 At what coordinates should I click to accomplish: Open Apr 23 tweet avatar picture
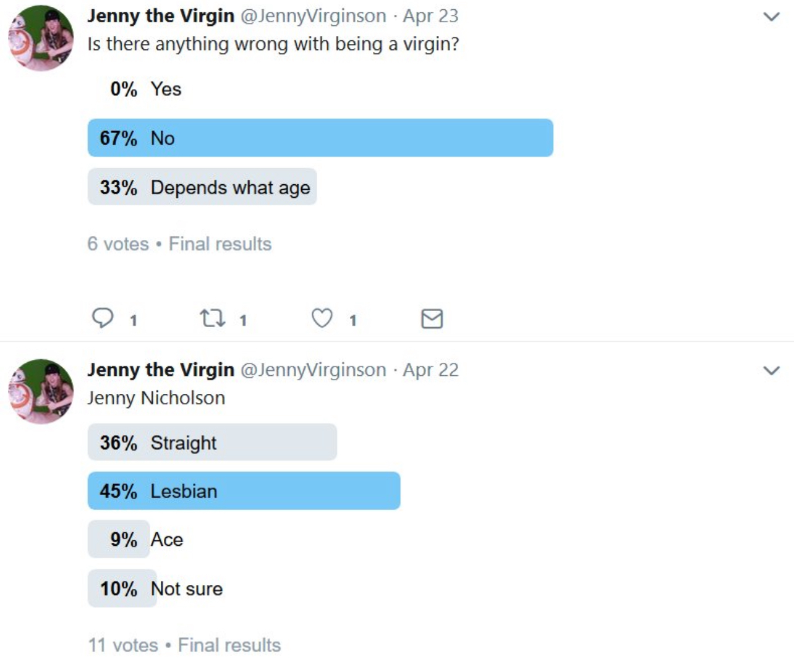pyautogui.click(x=41, y=38)
